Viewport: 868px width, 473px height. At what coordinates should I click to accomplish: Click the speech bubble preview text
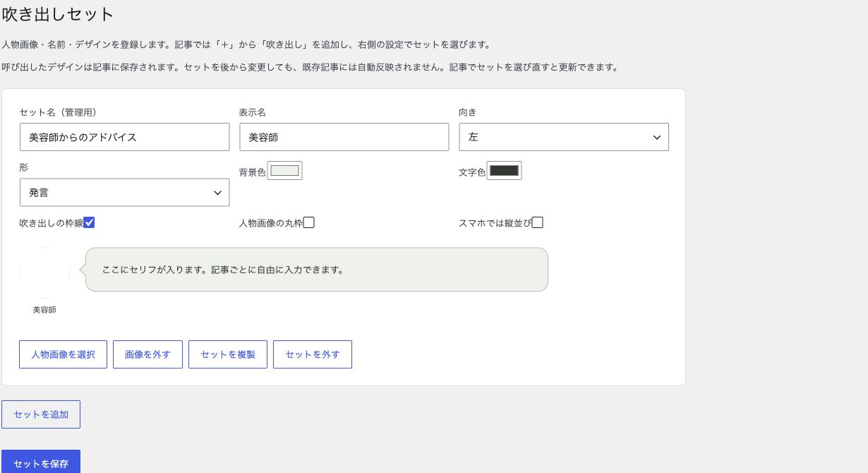(223, 270)
